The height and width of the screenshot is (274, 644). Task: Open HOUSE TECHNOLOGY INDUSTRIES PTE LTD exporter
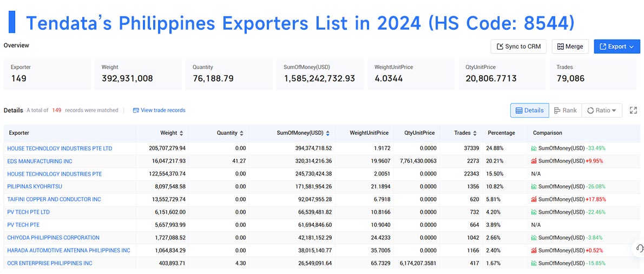(60, 148)
